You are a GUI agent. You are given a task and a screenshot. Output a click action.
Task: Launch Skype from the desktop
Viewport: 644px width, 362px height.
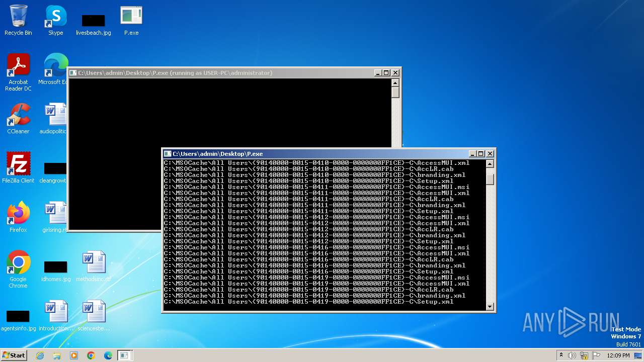55,20
